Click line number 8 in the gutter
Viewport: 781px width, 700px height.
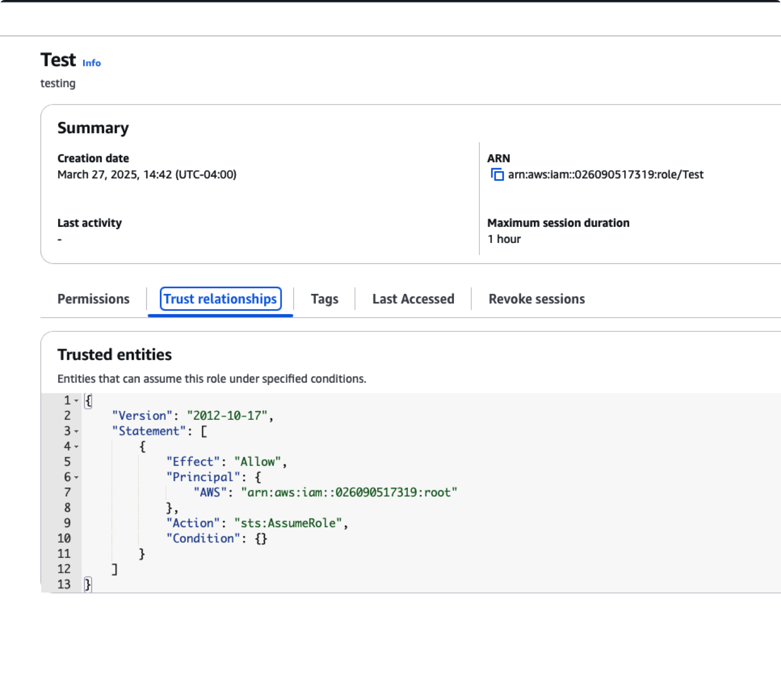tap(67, 508)
